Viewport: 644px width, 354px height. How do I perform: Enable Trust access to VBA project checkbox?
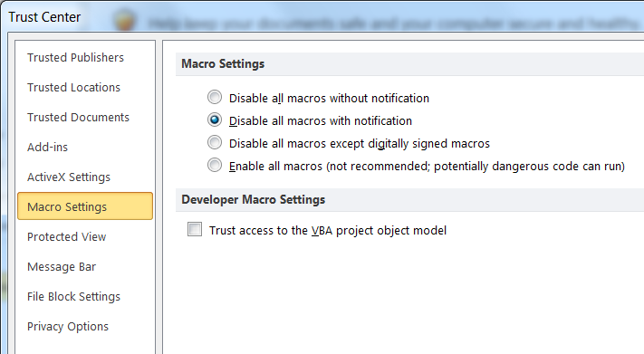[x=195, y=229]
